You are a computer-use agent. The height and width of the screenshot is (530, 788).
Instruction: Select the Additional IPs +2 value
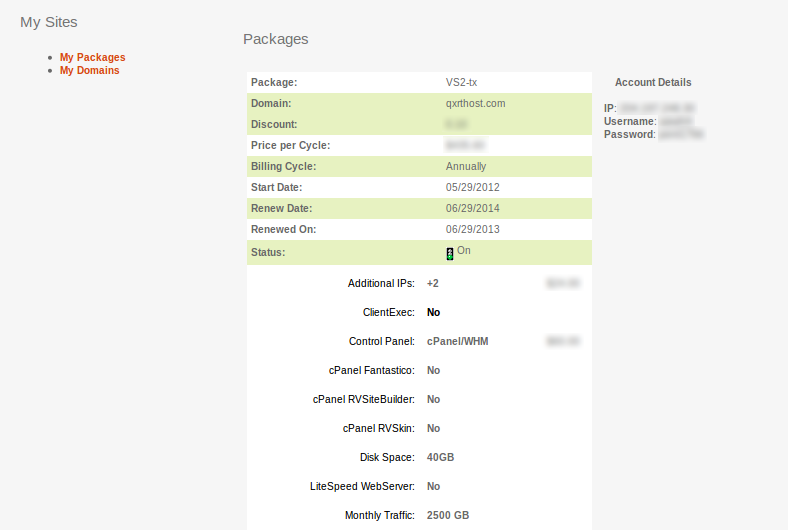[433, 284]
